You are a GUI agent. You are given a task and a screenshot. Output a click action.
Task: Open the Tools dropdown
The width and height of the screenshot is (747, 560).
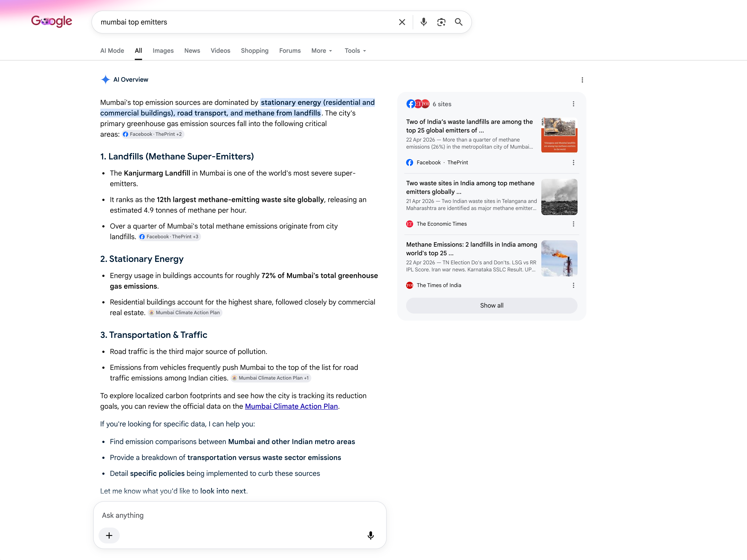pyautogui.click(x=355, y=51)
